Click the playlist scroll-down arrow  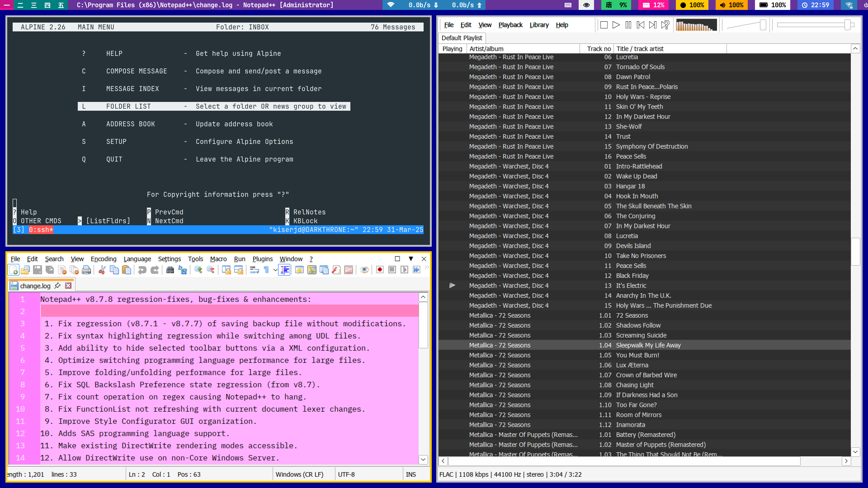855,452
